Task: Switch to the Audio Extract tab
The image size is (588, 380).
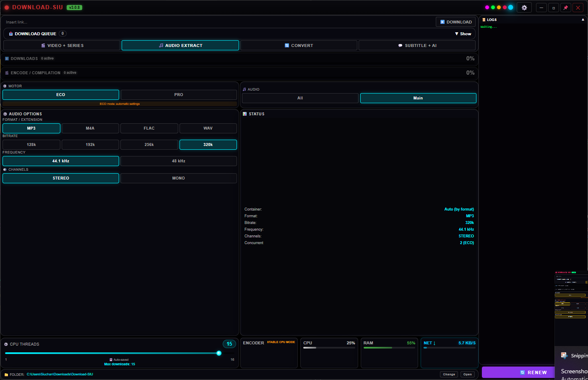Action: (180, 45)
